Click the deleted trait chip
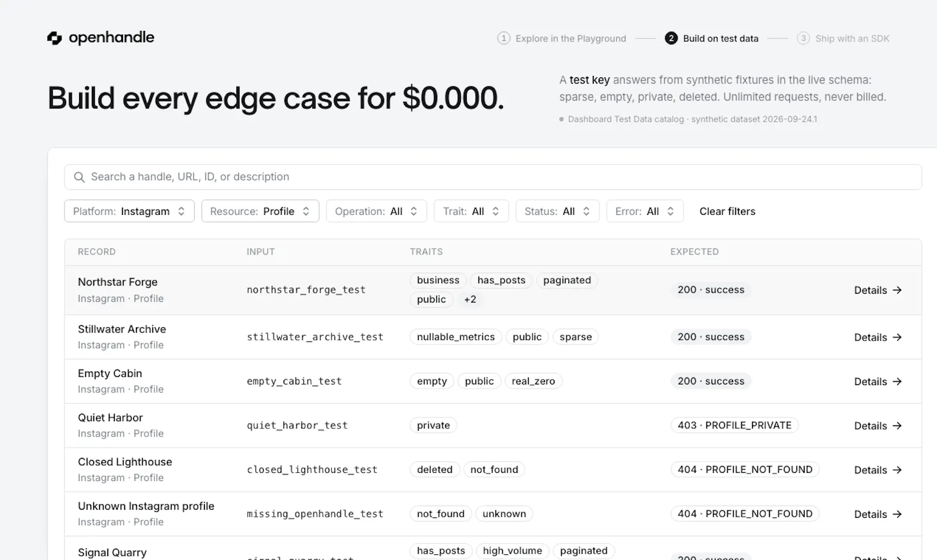 click(435, 469)
